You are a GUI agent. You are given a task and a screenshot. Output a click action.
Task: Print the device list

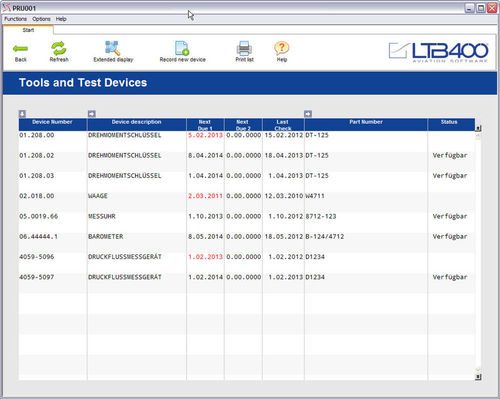tap(244, 52)
